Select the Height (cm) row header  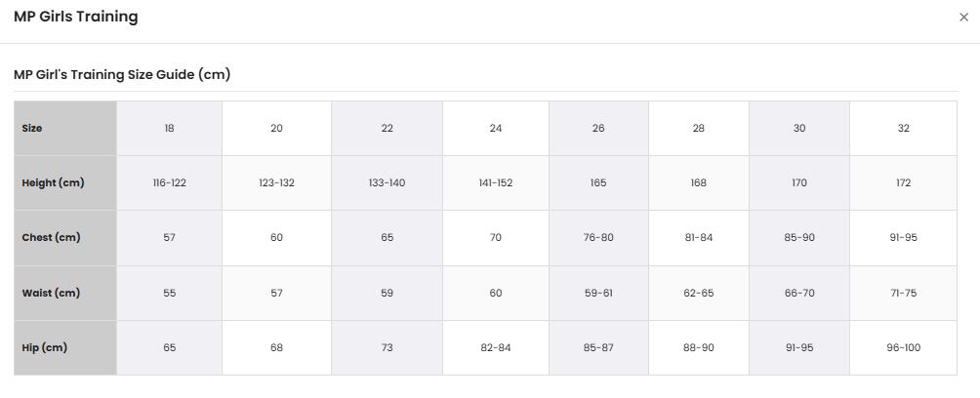[65, 183]
